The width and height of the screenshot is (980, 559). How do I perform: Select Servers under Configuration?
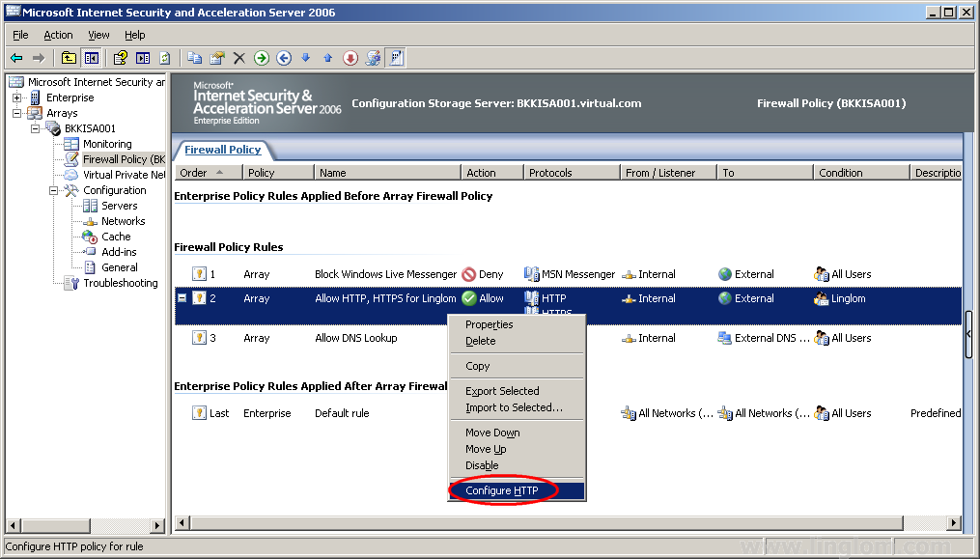pyautogui.click(x=120, y=206)
